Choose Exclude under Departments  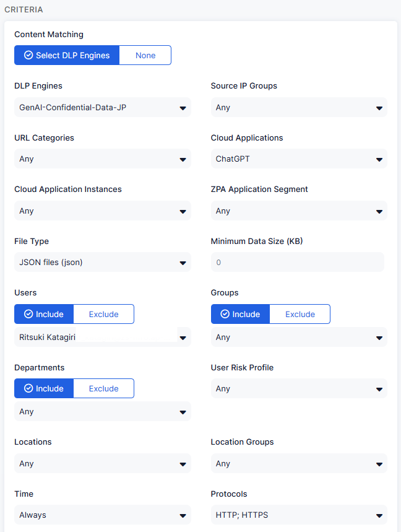click(104, 388)
